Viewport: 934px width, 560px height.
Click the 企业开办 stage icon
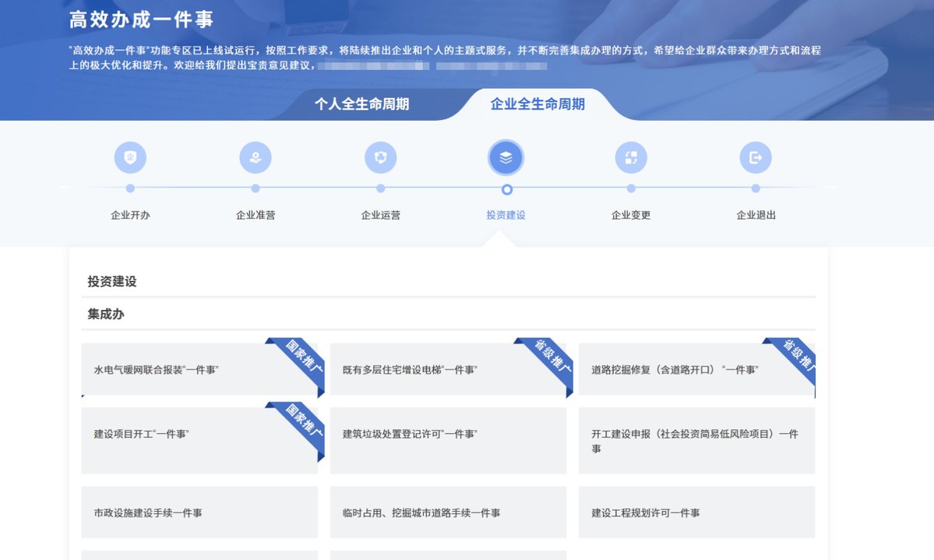(130, 158)
